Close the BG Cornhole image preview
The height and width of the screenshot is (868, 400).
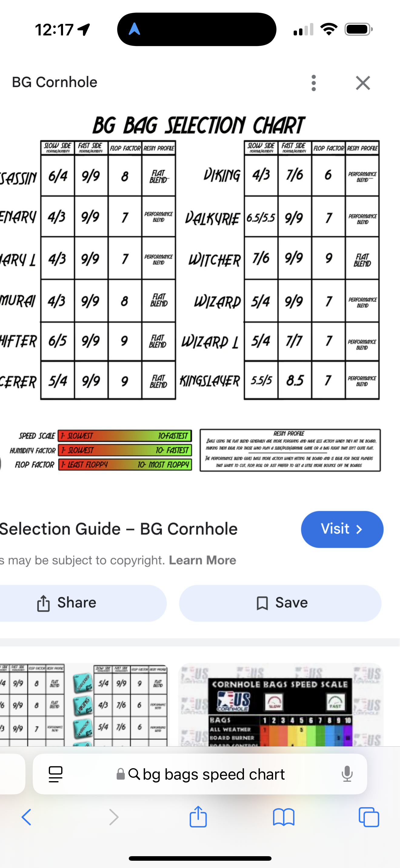pyautogui.click(x=363, y=83)
